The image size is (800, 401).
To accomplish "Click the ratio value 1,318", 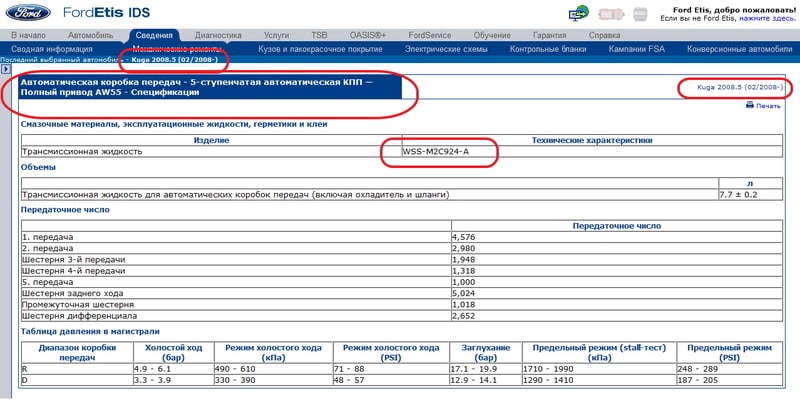I will pyautogui.click(x=463, y=271).
